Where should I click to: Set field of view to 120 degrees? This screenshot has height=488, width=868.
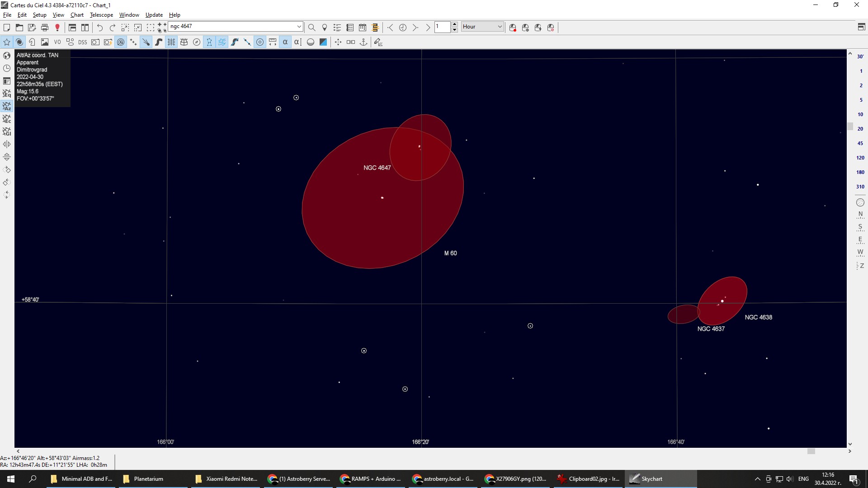click(860, 158)
